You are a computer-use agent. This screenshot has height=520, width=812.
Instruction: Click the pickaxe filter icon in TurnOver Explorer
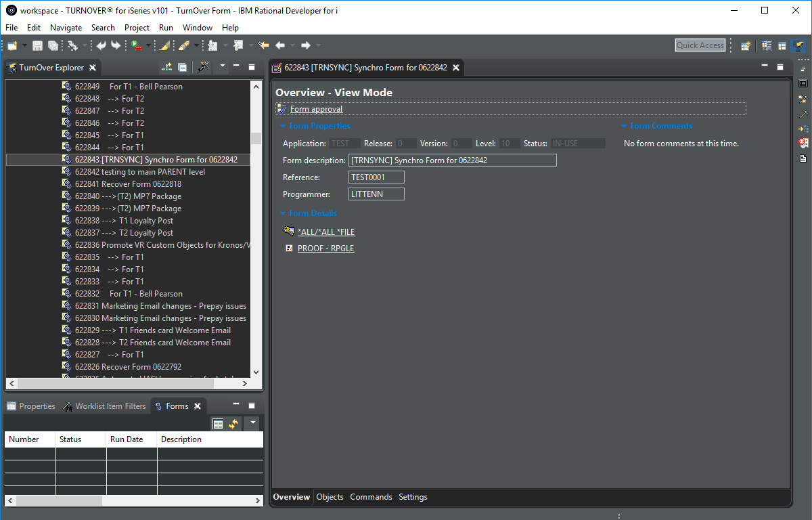202,67
